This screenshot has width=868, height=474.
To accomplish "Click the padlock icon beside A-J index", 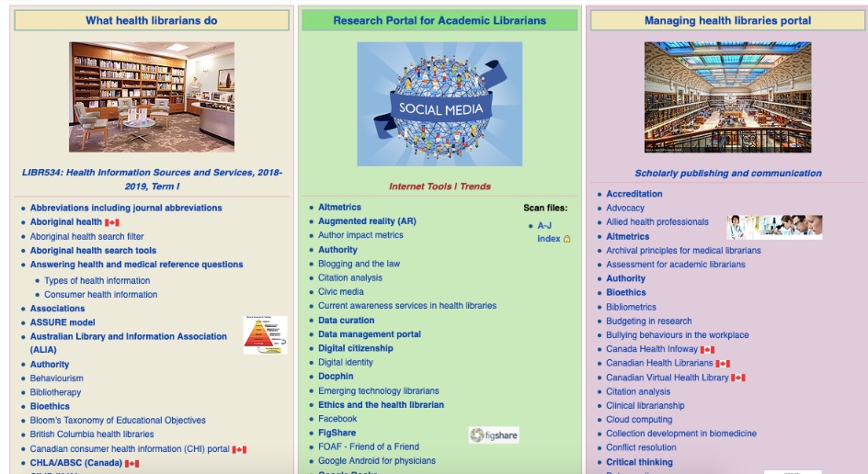I will click(566, 239).
